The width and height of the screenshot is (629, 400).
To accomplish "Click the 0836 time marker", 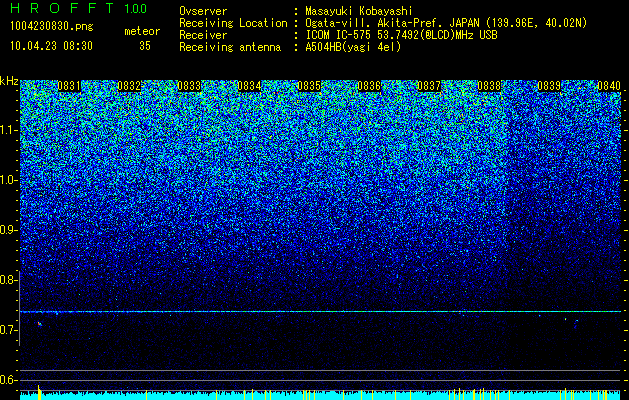I will click(369, 86).
